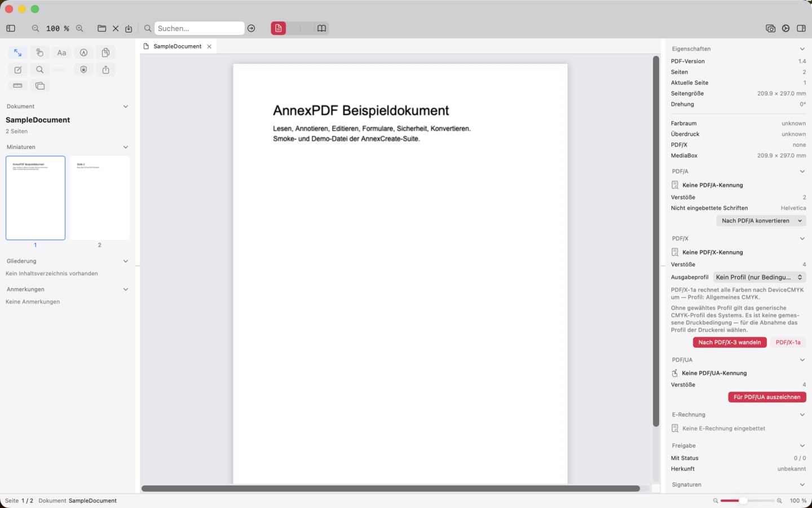Switch to the book view mode

click(x=321, y=28)
